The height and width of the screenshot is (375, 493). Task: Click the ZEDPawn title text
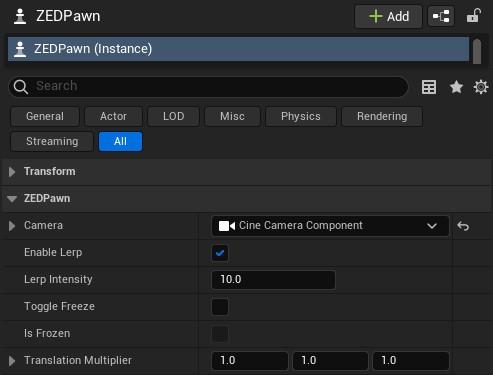68,16
